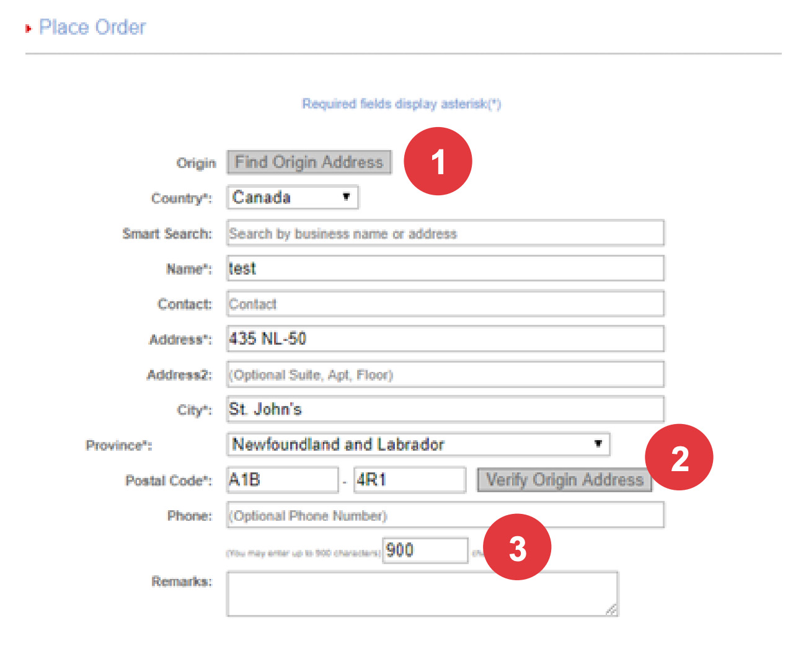
Task: Click the red step 3 marker
Action: (517, 547)
